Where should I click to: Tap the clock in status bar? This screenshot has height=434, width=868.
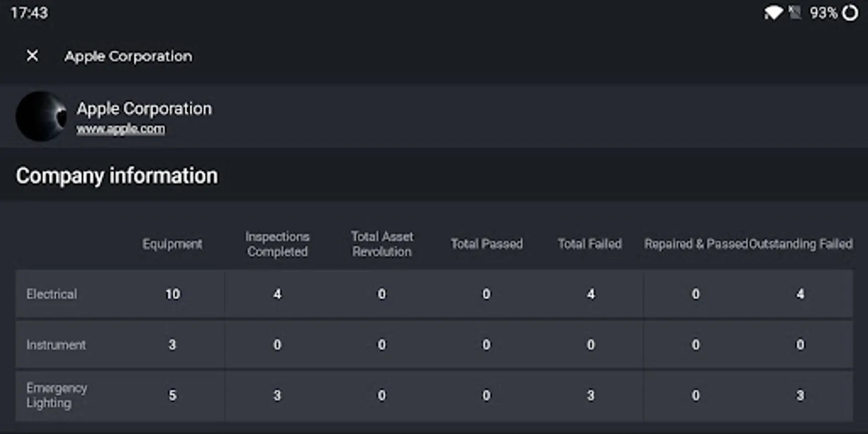(x=29, y=13)
